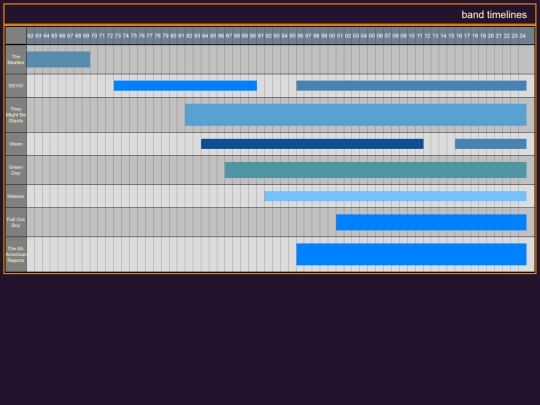Click the They Might Be Giants timeline bar

(356, 115)
